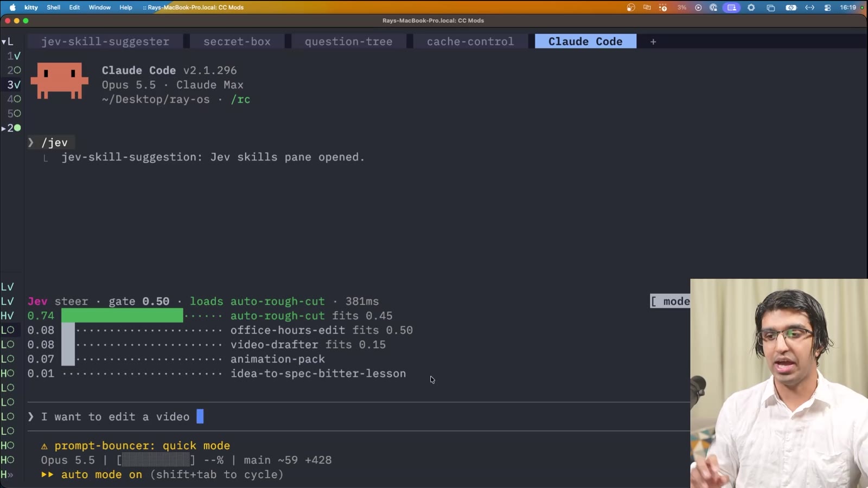The height and width of the screenshot is (488, 868).
Task: Open the Window menu
Action: point(99,8)
